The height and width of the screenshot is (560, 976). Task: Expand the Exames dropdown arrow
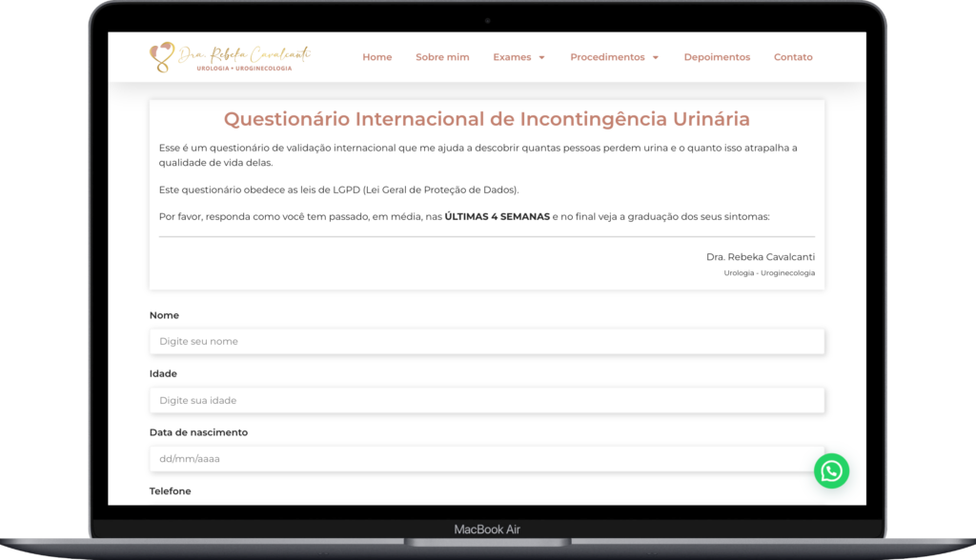541,57
